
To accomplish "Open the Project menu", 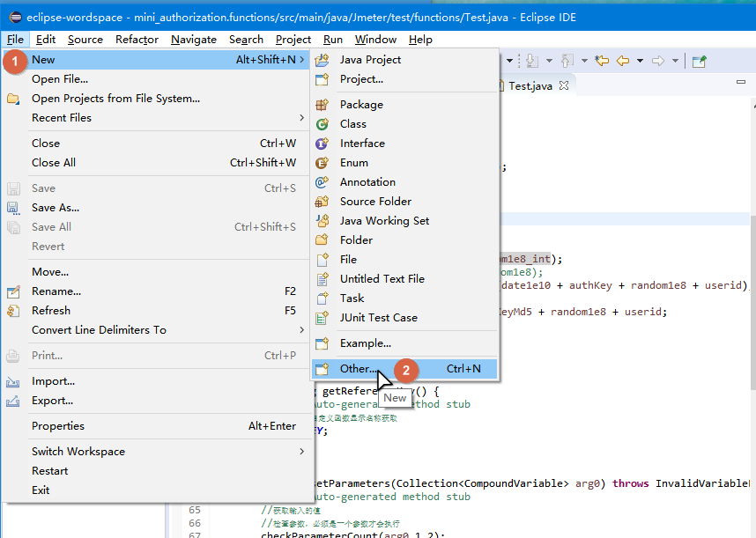I will coord(293,40).
